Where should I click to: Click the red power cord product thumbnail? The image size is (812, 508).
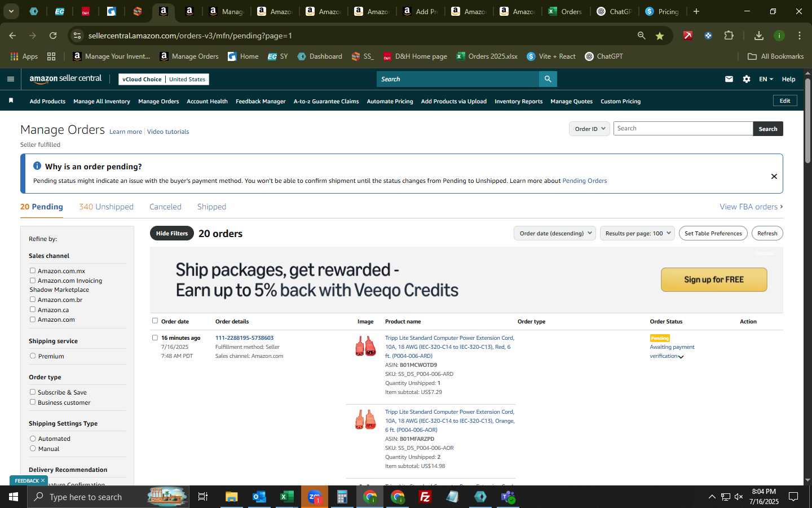(x=365, y=346)
